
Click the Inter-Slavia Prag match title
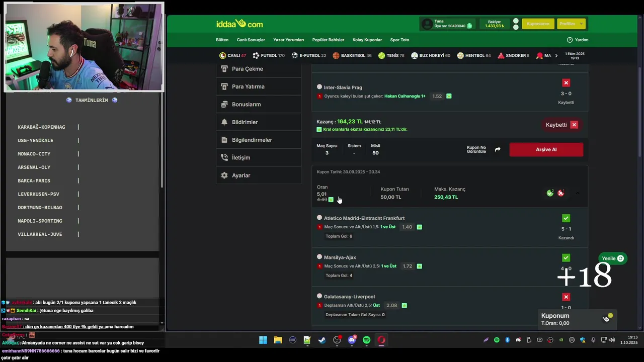(x=343, y=87)
